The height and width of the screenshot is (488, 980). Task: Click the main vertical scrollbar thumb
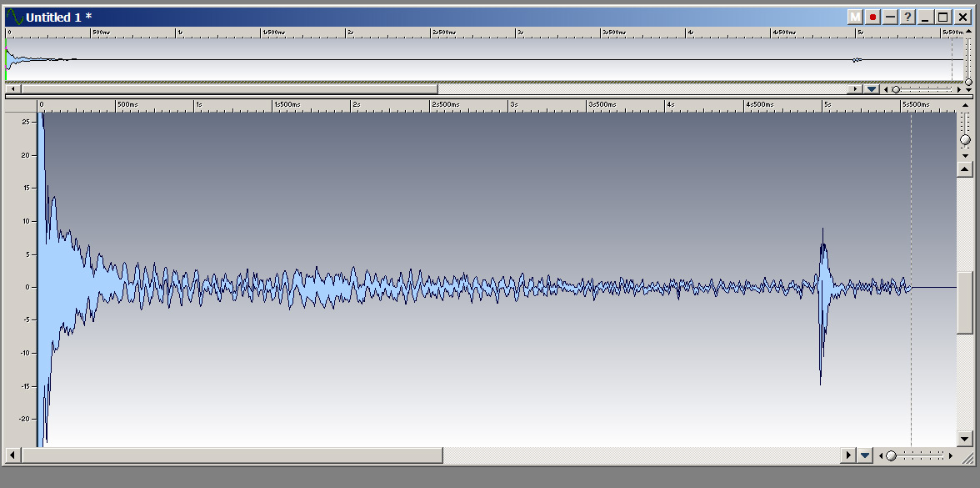(965, 302)
